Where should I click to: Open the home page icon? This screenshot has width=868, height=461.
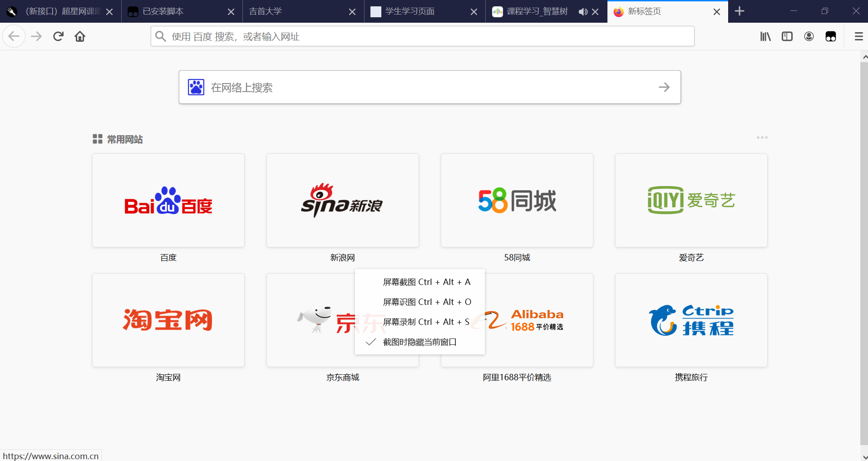pyautogui.click(x=80, y=36)
